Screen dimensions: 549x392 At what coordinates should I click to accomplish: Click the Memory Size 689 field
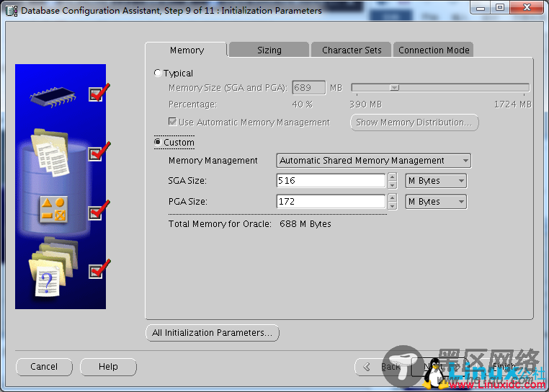(x=308, y=88)
